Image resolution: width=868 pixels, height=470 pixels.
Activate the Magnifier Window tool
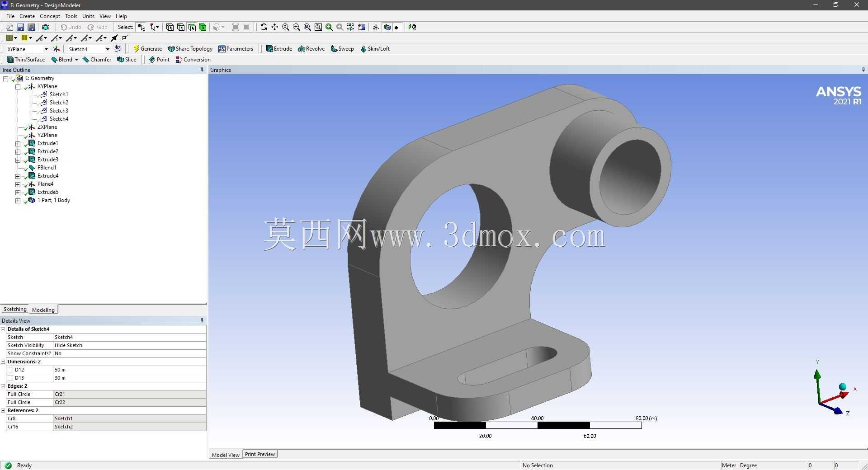[318, 27]
